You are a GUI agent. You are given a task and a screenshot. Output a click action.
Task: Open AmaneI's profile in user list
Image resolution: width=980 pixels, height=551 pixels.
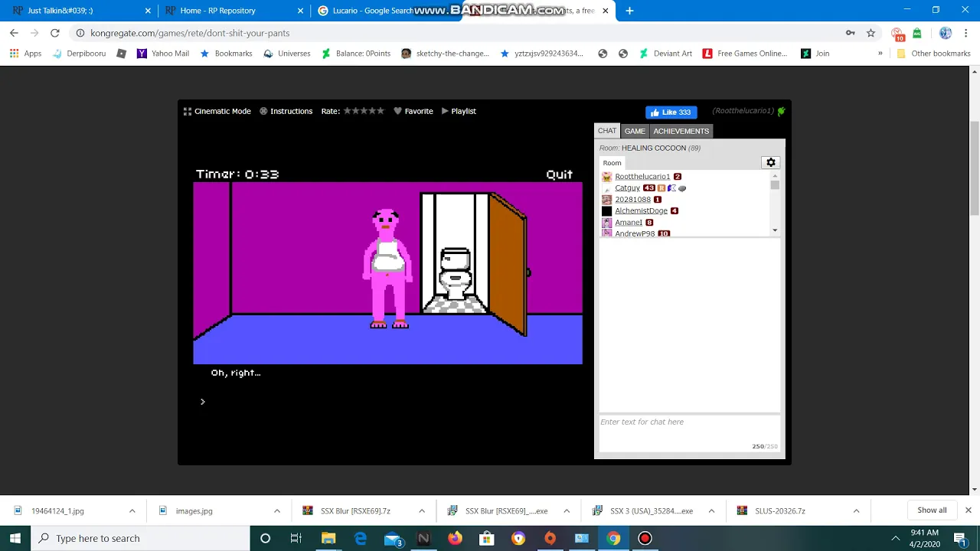tap(629, 222)
